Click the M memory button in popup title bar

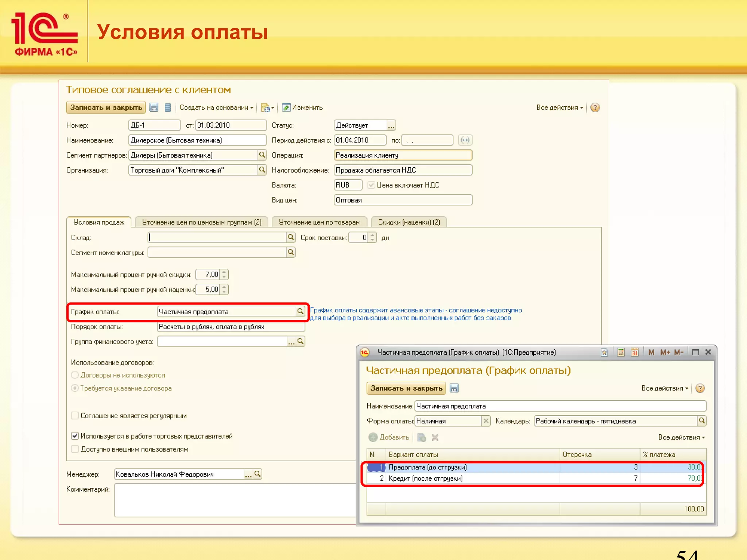pyautogui.click(x=651, y=352)
